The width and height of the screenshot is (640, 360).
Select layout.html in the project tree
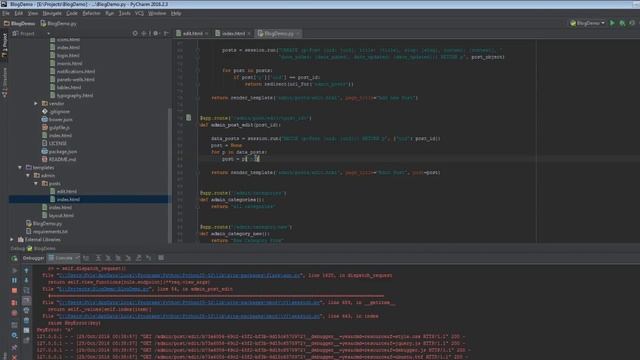(x=58, y=216)
